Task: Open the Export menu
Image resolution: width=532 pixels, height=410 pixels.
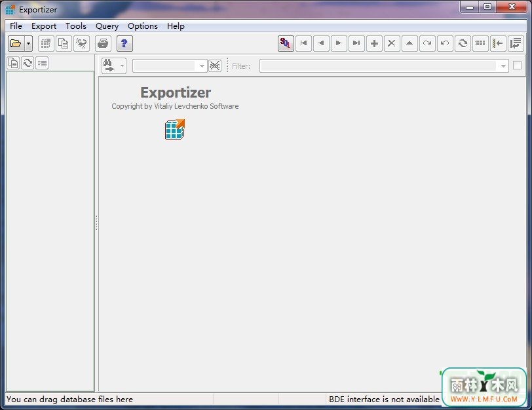Action: [x=44, y=26]
